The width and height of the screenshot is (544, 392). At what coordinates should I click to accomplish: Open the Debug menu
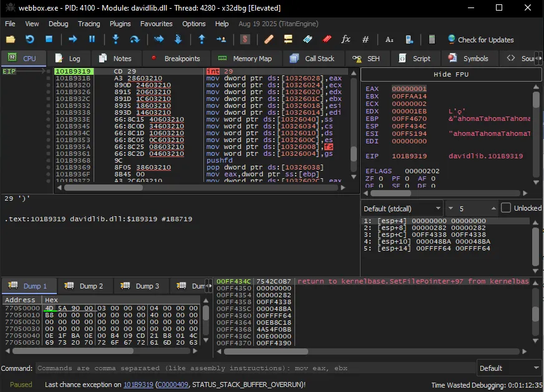[x=58, y=24]
